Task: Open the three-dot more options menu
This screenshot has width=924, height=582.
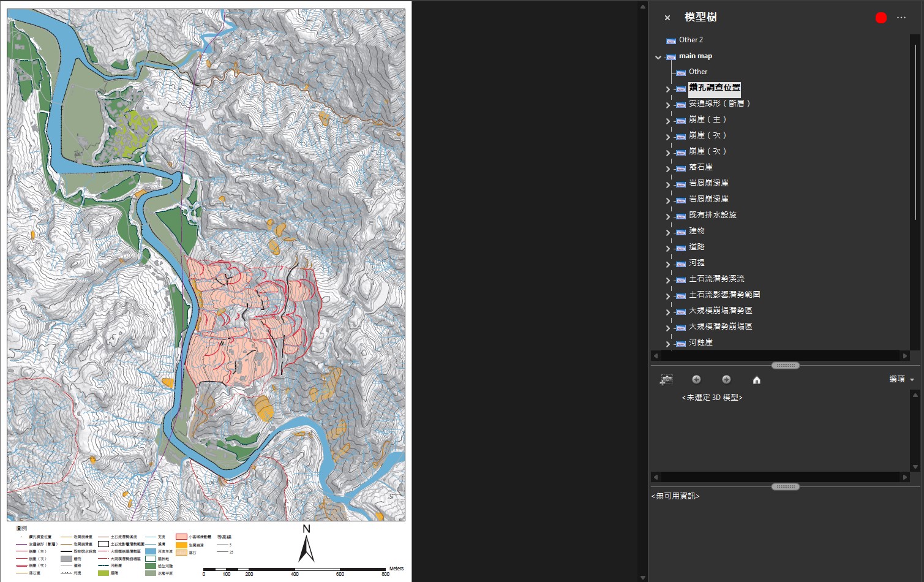Action: pyautogui.click(x=901, y=18)
